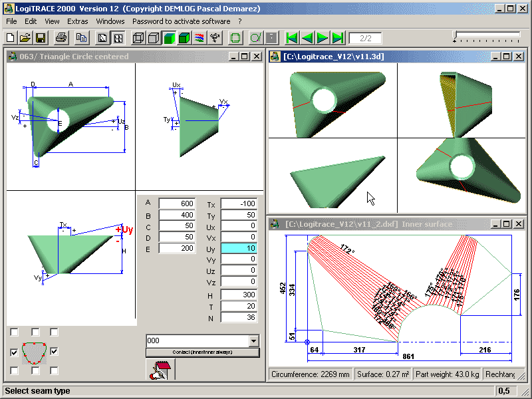This screenshot has height=399, width=532.
Task: Select wireframe cube display mode
Action: (138, 38)
